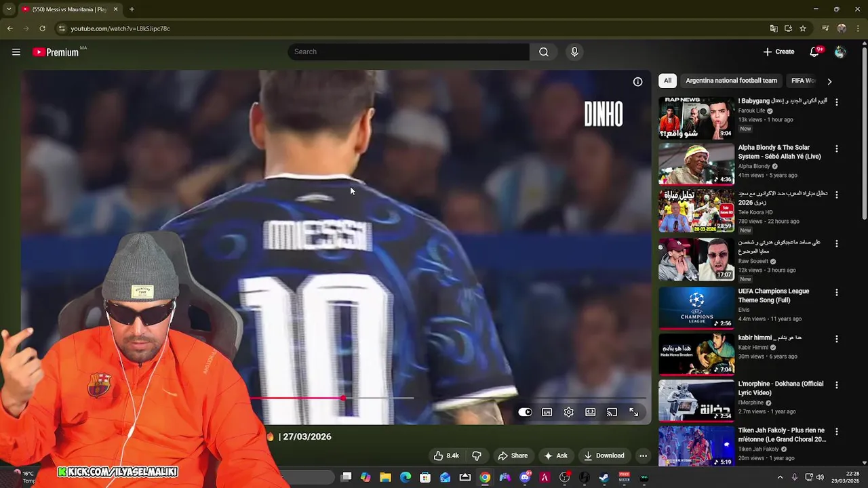Share the video
Viewport: 868px width, 488px height.
(512, 455)
